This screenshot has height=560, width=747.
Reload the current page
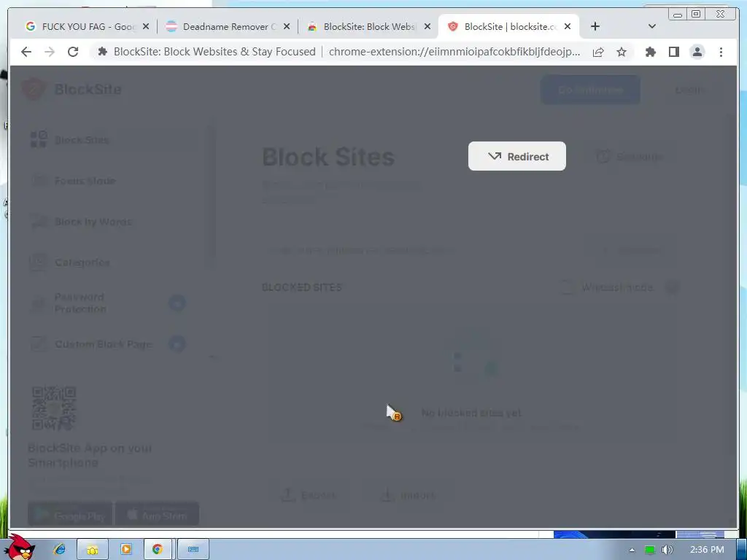73,52
